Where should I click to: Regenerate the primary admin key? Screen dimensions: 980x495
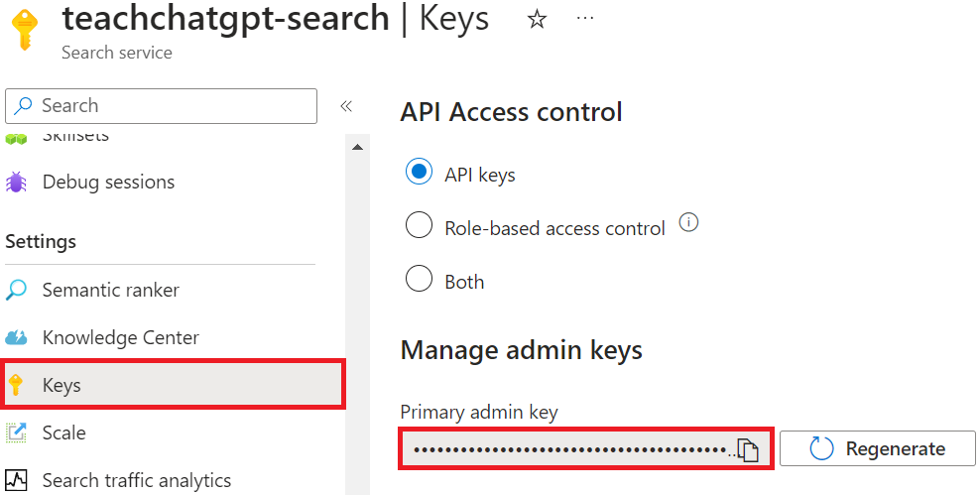pyautogui.click(x=877, y=448)
